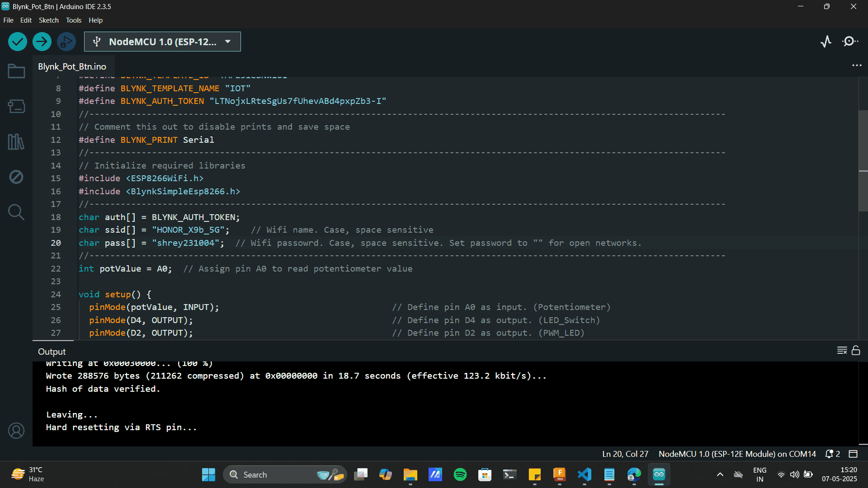
Task: Click the #include <BlynkSimpleEsp8266.h> line
Action: 160,192
